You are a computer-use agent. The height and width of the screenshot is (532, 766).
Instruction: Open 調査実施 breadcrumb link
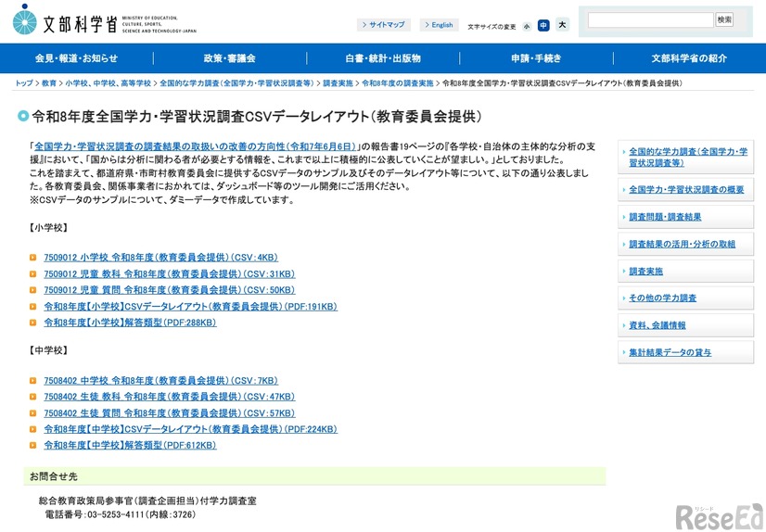click(x=338, y=83)
